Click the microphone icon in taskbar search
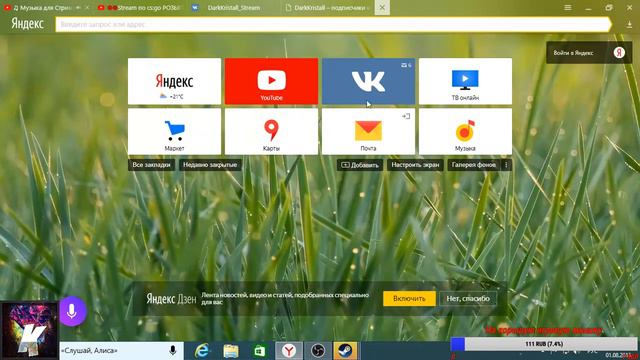This screenshot has width=640, height=360. click(173, 350)
